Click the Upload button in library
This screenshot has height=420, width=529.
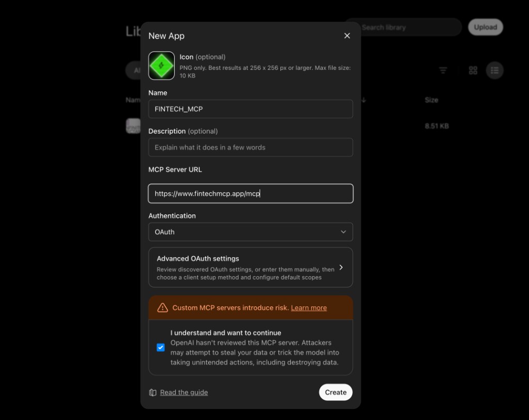pos(486,27)
